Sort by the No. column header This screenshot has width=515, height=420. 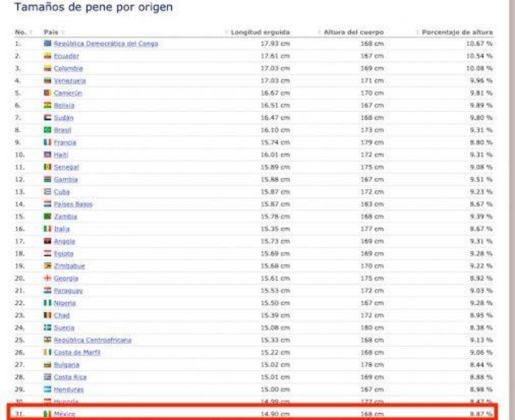[21, 32]
